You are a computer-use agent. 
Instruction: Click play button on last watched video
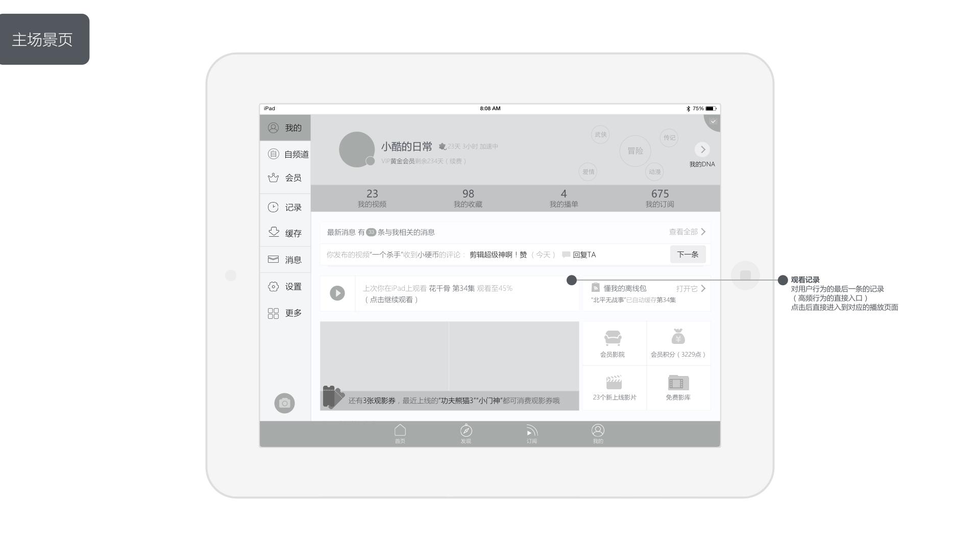click(338, 293)
